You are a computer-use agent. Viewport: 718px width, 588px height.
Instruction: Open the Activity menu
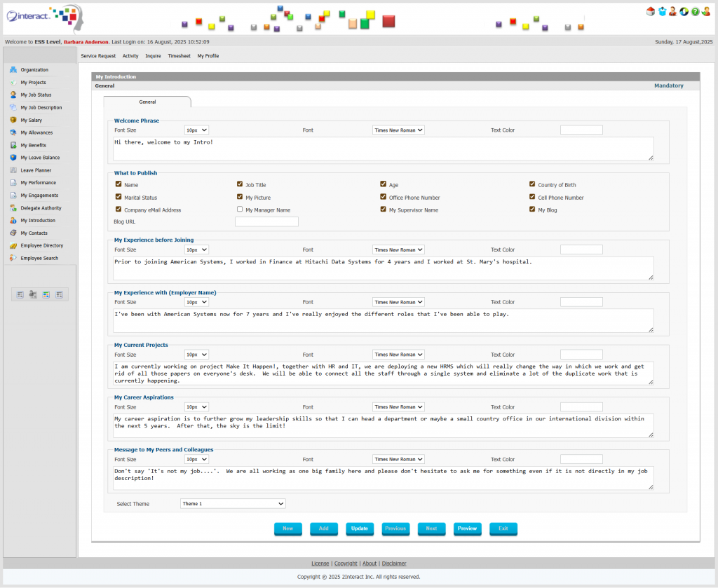pos(130,56)
